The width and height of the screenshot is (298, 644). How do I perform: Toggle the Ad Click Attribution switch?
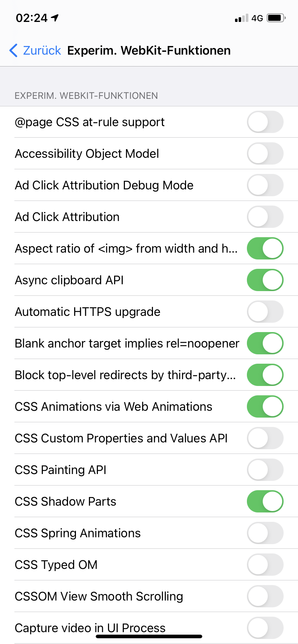pos(265,217)
